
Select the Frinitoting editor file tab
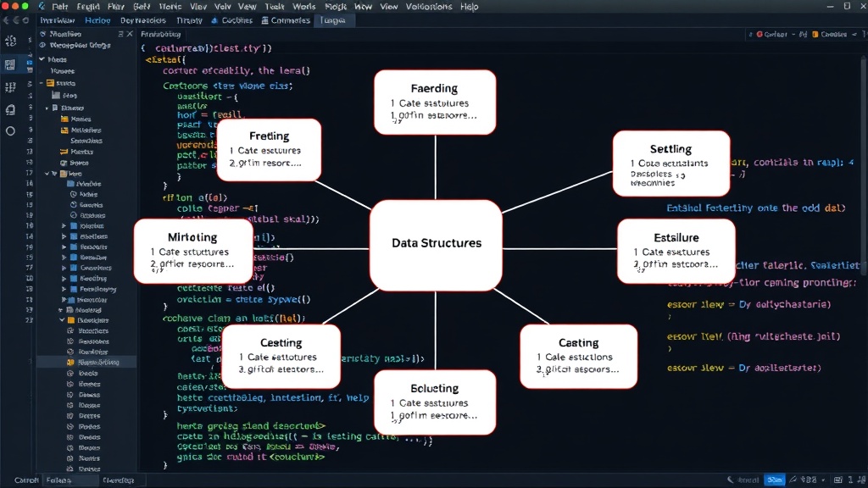click(x=161, y=34)
